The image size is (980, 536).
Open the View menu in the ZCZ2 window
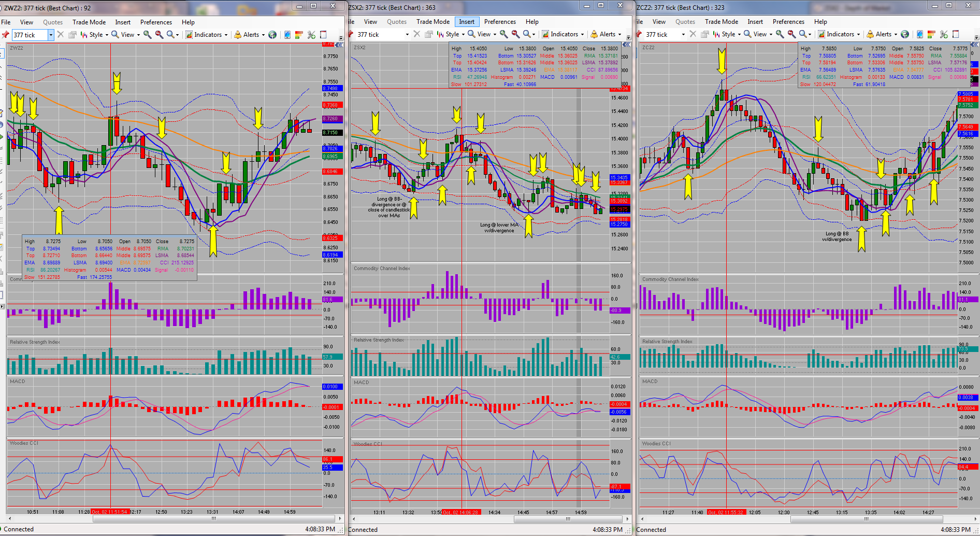(659, 22)
